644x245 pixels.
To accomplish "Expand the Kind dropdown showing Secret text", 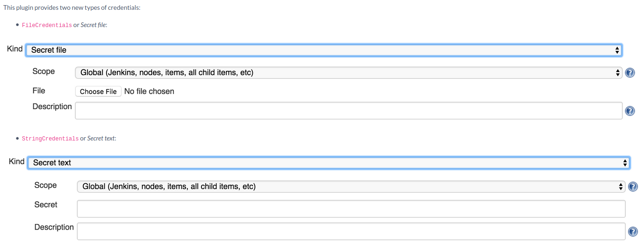I will 329,163.
